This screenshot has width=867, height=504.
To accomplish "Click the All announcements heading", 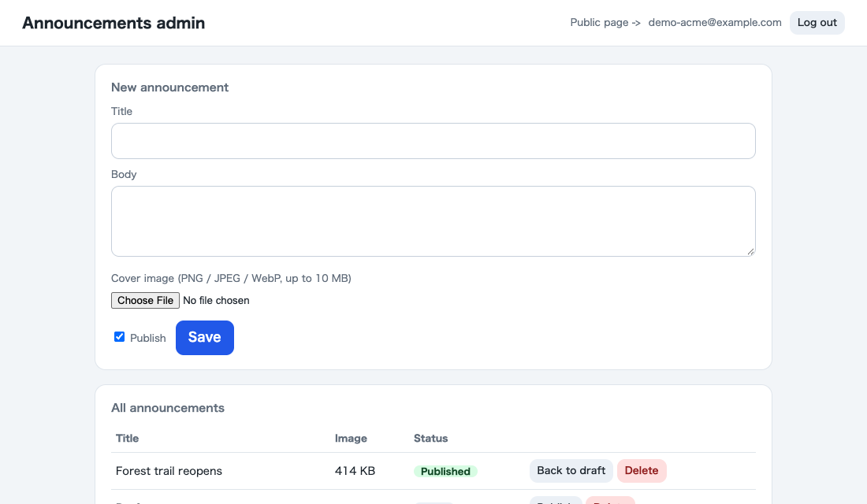I will pyautogui.click(x=168, y=408).
